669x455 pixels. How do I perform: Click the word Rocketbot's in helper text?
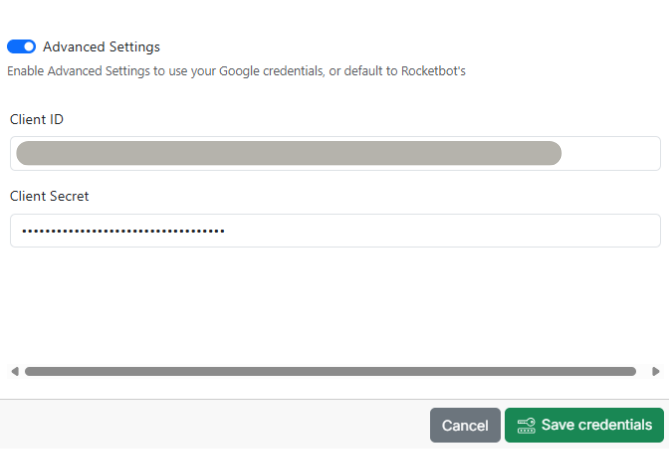[433, 71]
